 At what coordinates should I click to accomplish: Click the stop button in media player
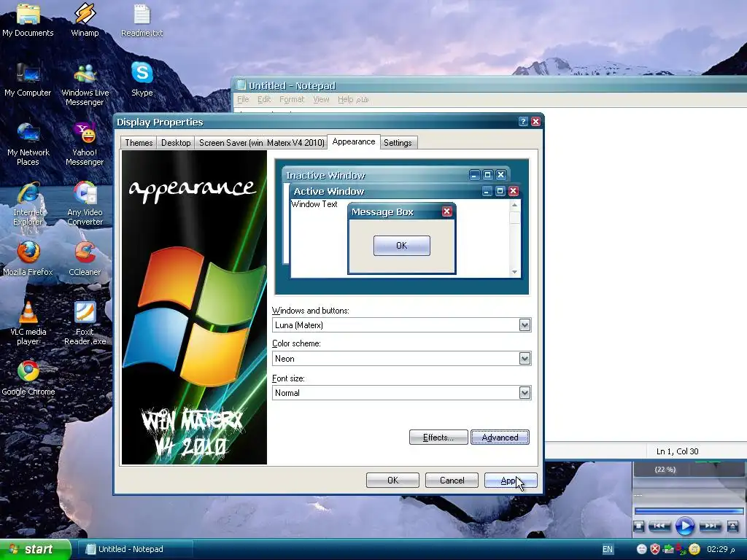(x=639, y=526)
